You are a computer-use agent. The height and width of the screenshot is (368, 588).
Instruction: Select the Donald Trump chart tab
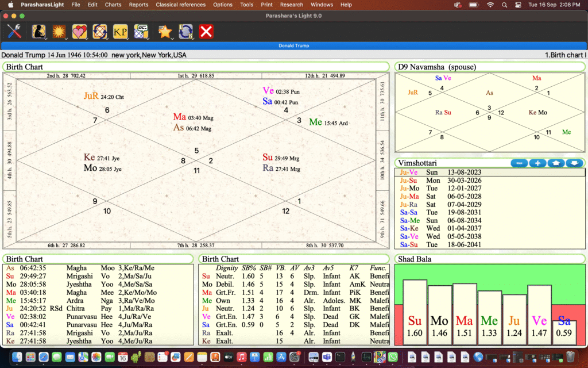pos(293,45)
